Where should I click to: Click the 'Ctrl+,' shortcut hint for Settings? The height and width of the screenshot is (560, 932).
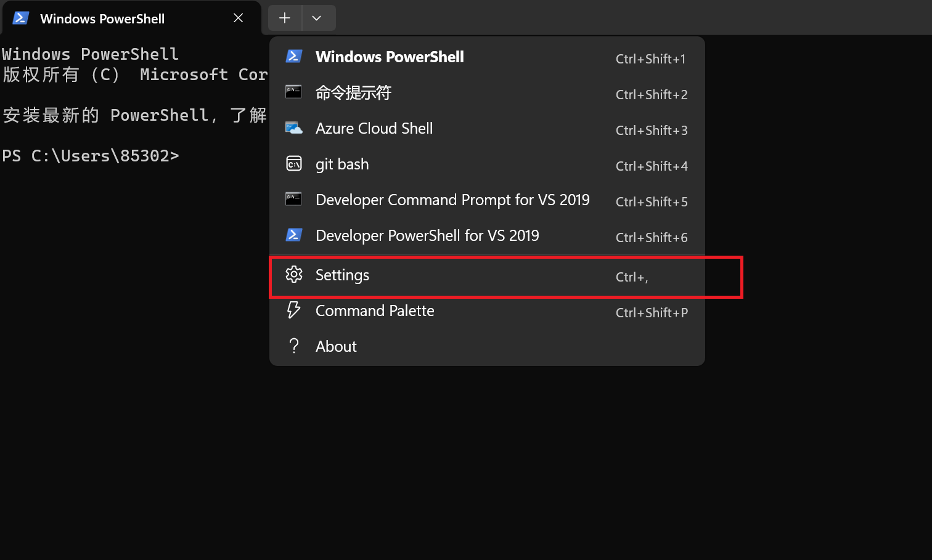[x=632, y=277]
